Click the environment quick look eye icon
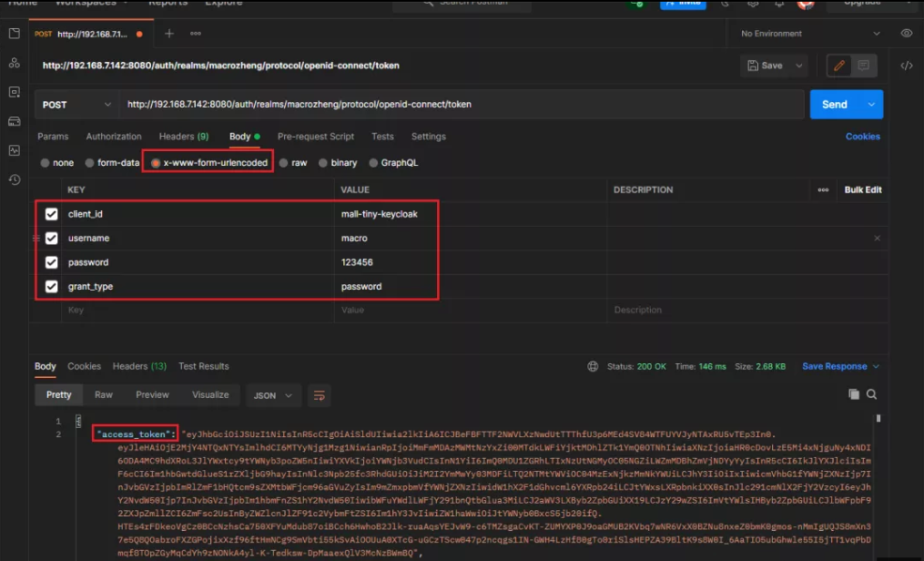 tap(906, 34)
